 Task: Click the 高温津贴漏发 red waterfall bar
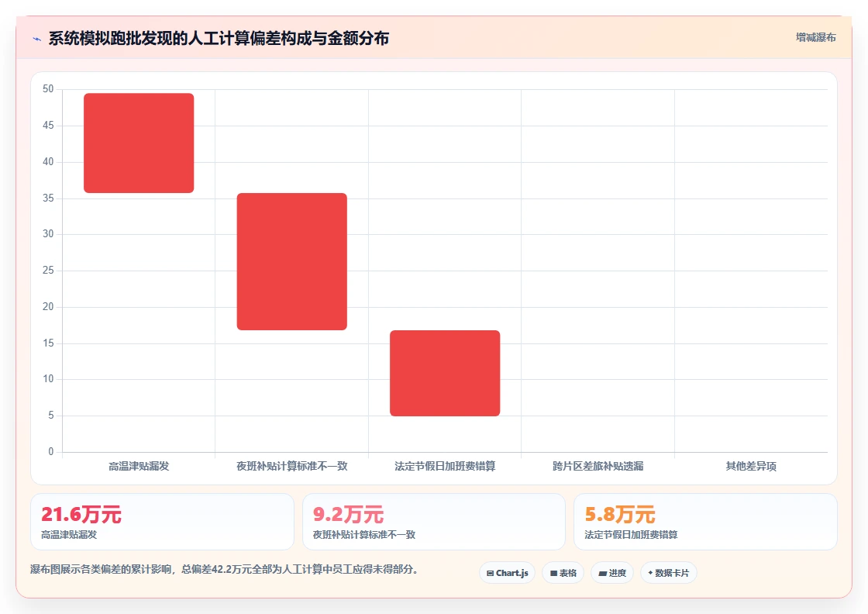coord(139,143)
